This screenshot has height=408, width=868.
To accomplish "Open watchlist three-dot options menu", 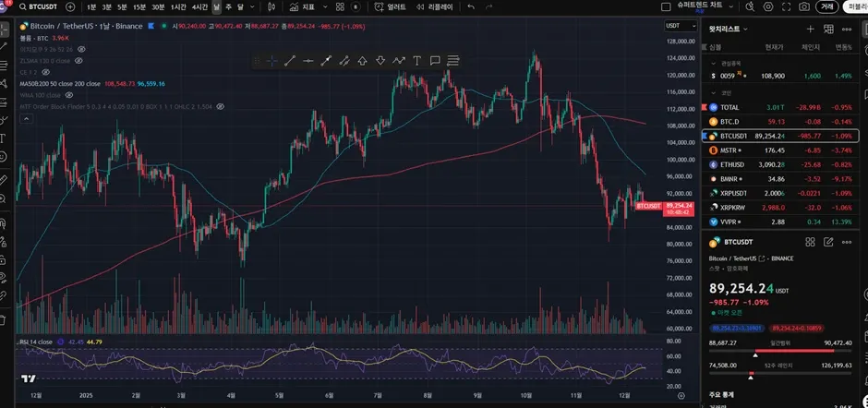I will (847, 29).
